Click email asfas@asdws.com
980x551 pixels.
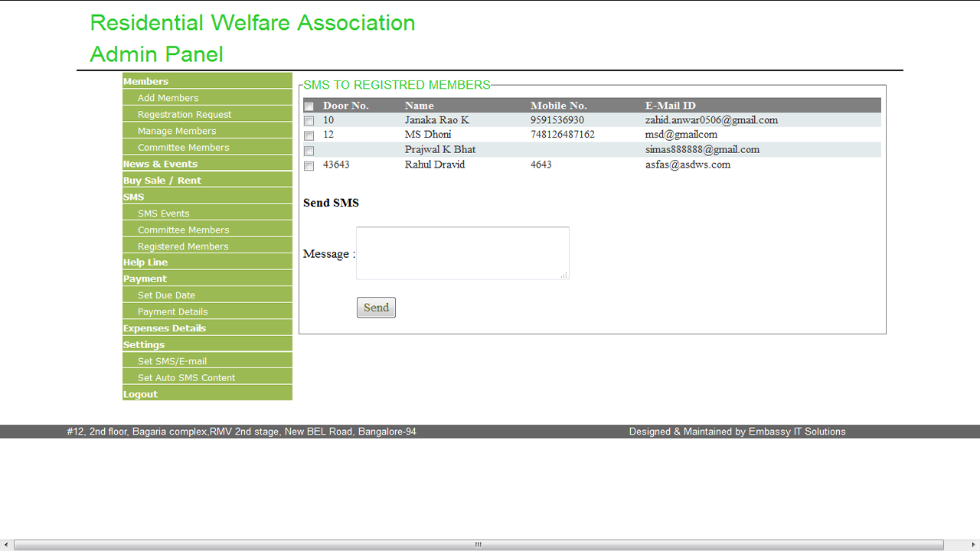[688, 165]
